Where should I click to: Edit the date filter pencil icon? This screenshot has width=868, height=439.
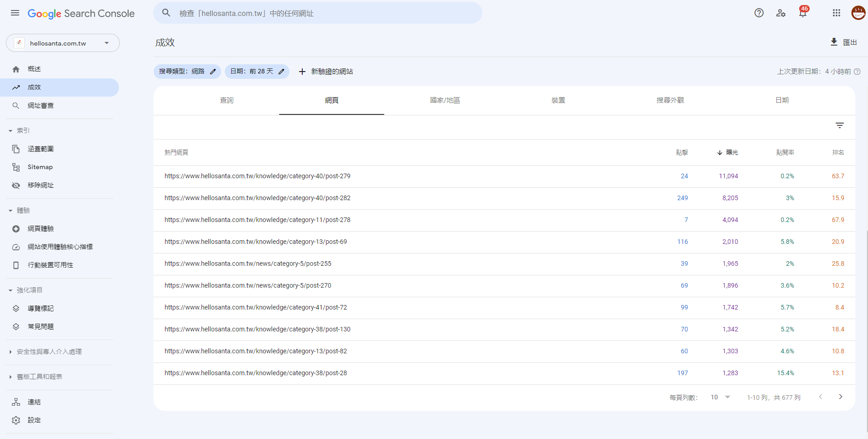[x=281, y=72]
